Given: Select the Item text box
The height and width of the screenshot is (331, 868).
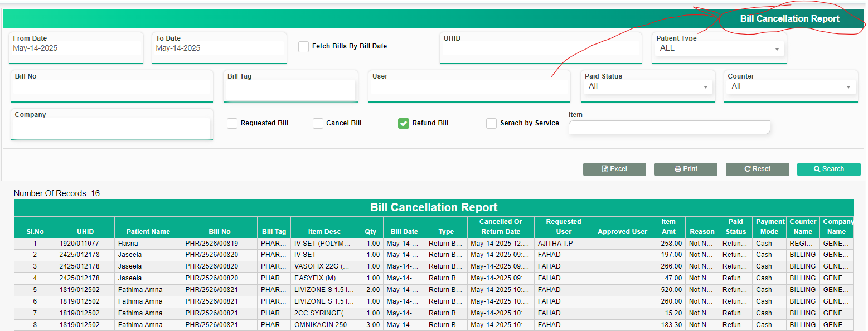Looking at the screenshot, I should pyautogui.click(x=669, y=128).
